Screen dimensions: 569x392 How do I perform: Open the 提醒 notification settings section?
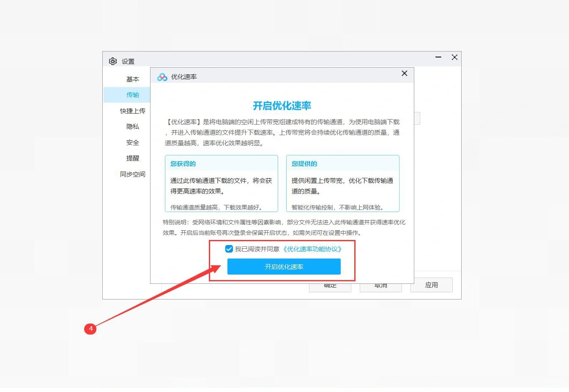[x=133, y=158]
